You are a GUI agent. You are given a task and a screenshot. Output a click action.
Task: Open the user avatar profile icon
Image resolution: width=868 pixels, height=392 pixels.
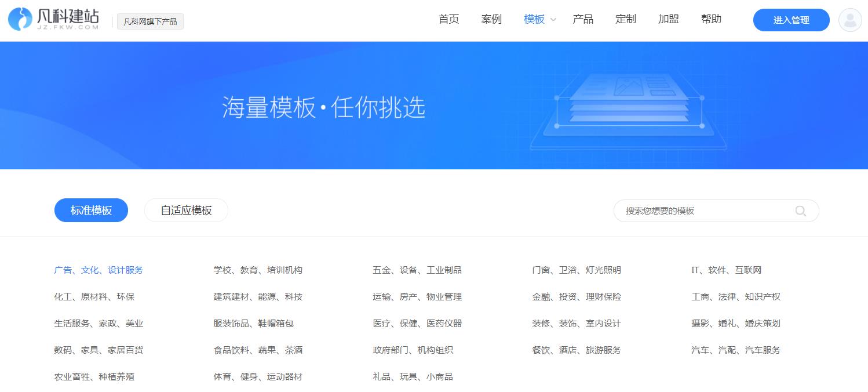point(850,20)
